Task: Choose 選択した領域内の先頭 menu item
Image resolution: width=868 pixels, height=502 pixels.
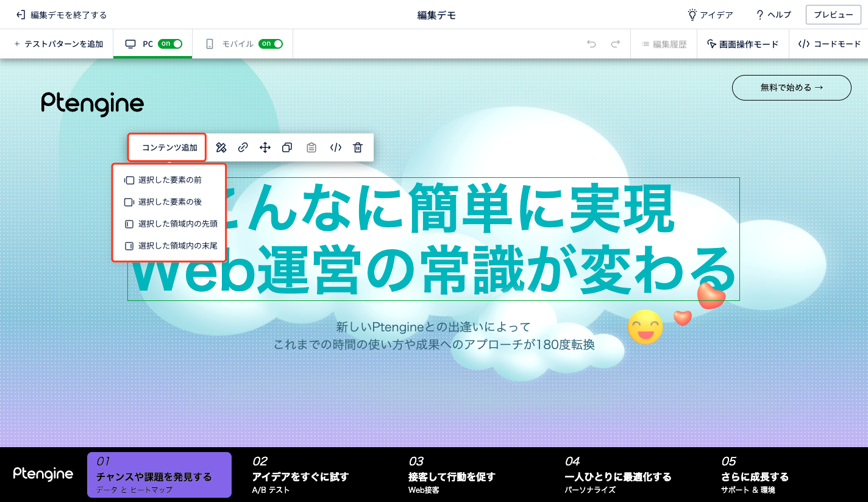Action: 169,224
